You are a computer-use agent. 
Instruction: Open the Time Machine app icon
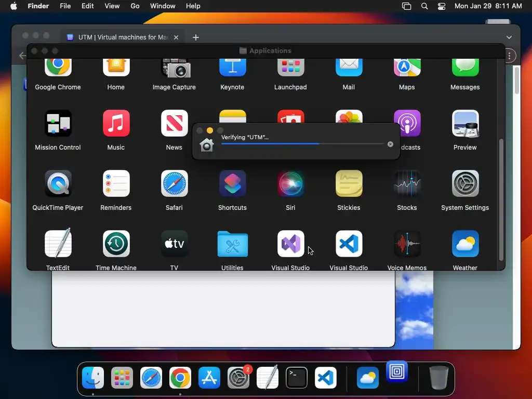click(116, 244)
